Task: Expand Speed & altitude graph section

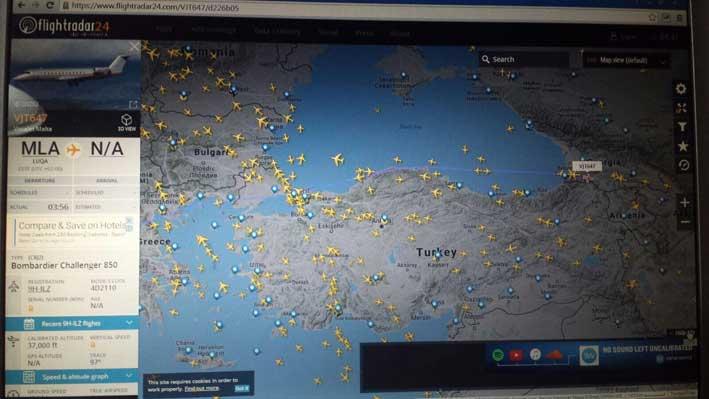Action: (72, 376)
